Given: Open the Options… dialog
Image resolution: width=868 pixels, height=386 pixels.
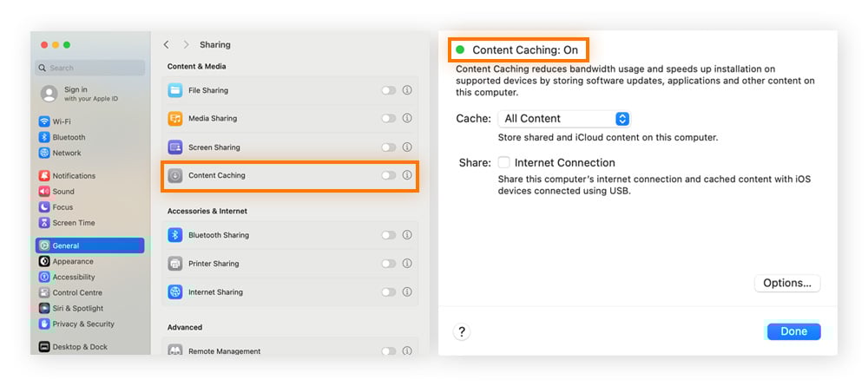Looking at the screenshot, I should 787,283.
